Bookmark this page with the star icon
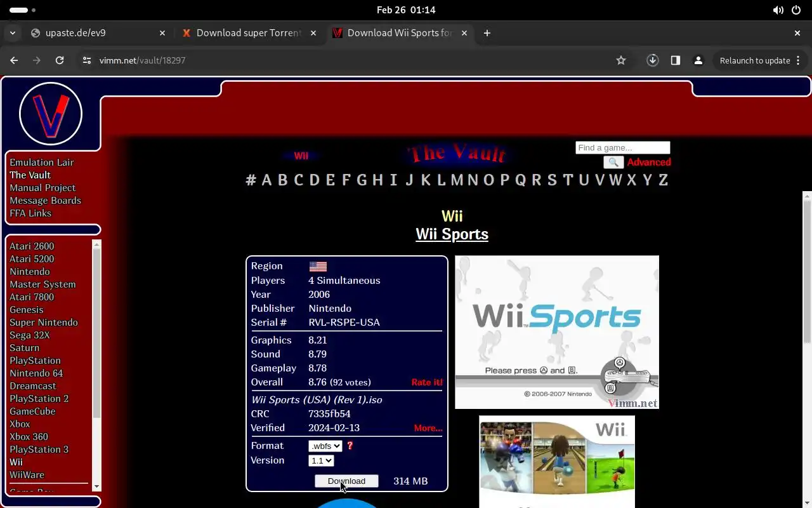The width and height of the screenshot is (812, 508). pyautogui.click(x=621, y=60)
